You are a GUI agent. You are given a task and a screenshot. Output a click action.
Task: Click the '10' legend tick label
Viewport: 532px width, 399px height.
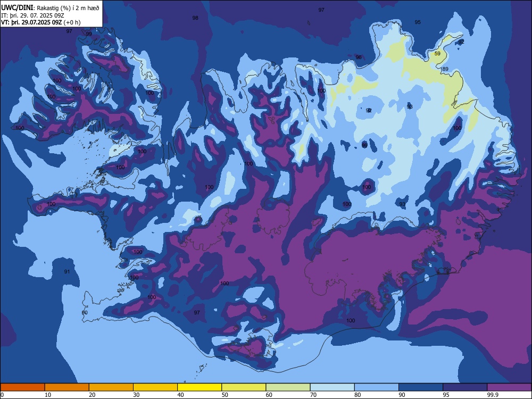tap(48, 395)
